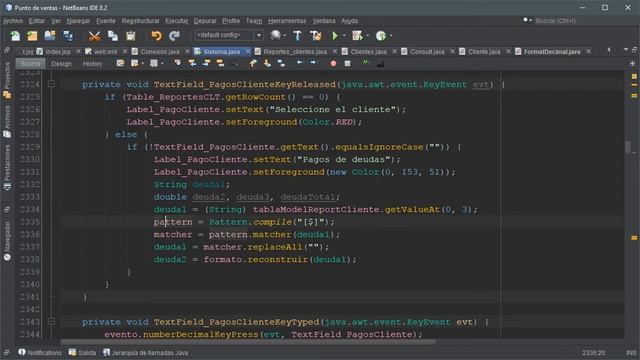Image resolution: width=640 pixels, height=360 pixels.
Task: Click the New File toolbar icon
Action: [x=15, y=36]
